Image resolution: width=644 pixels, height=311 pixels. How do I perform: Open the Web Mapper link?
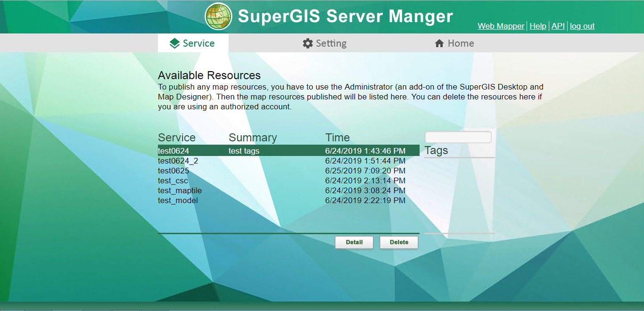pyautogui.click(x=501, y=26)
